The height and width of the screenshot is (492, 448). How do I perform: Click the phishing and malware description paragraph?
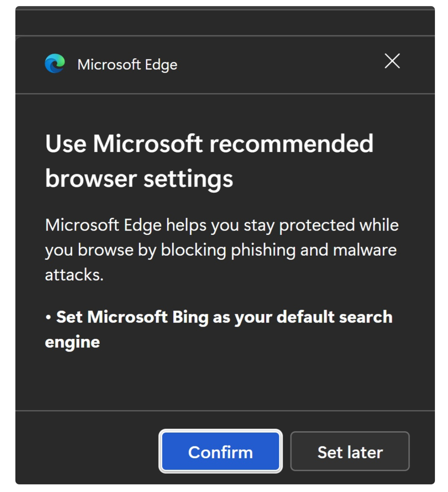pos(221,249)
